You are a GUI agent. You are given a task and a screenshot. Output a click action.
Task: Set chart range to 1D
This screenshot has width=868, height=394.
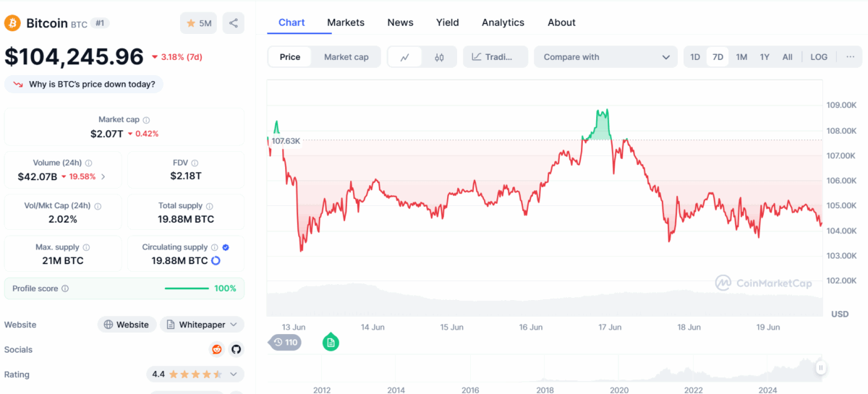[x=695, y=57]
